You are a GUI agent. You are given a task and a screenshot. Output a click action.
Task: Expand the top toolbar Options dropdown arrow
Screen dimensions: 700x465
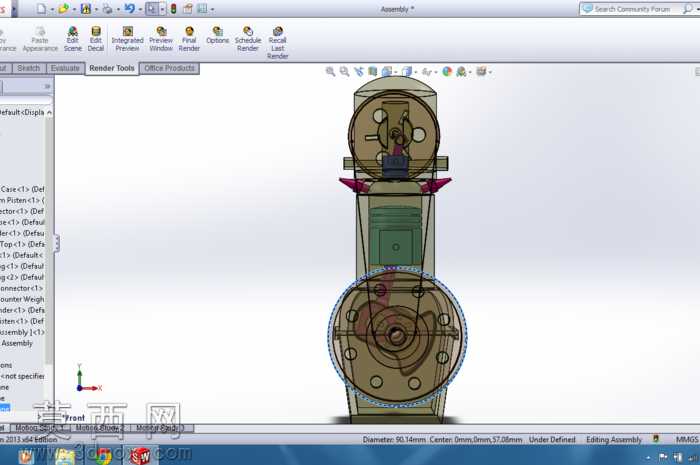point(212,9)
